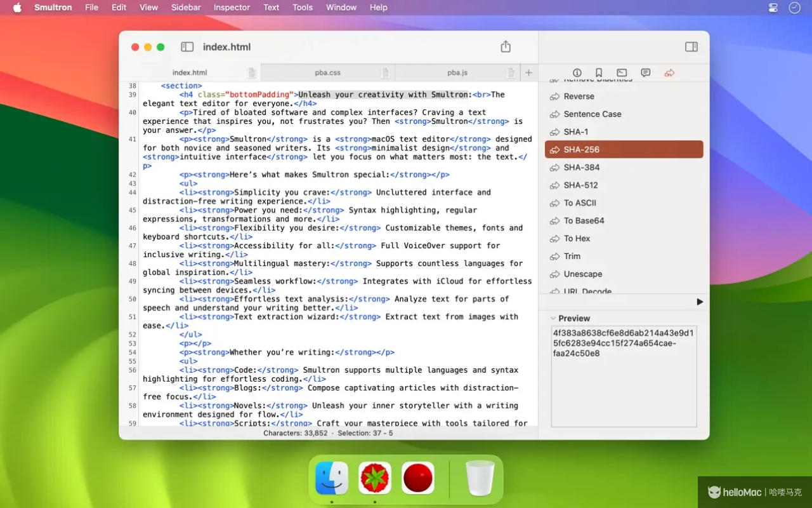Viewport: 812px width, 508px height.
Task: Click the arrow icon beside Reverse
Action: (x=554, y=97)
